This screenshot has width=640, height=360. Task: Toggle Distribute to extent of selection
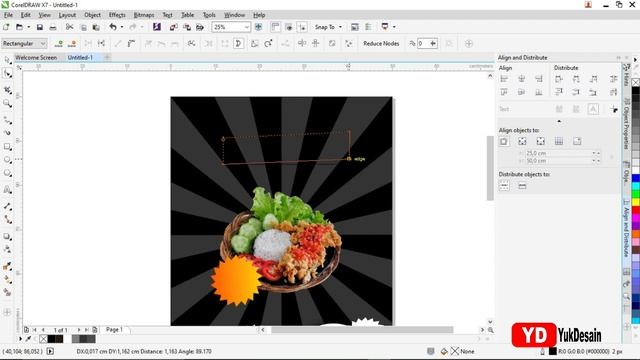point(504,186)
